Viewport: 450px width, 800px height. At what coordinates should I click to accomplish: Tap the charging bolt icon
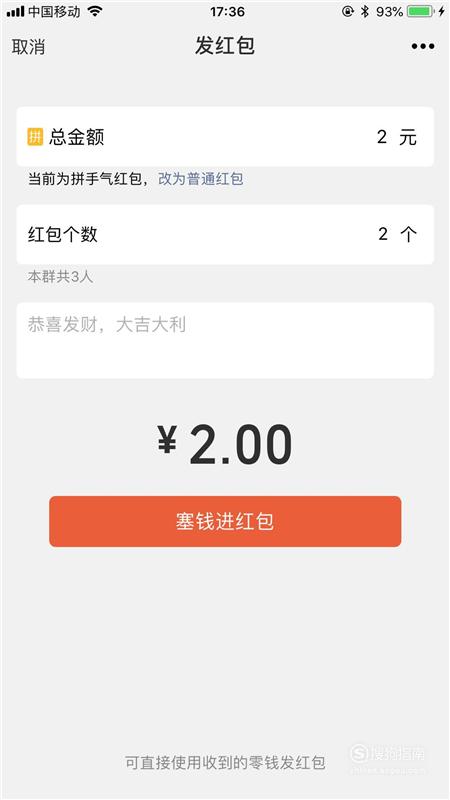click(441, 11)
